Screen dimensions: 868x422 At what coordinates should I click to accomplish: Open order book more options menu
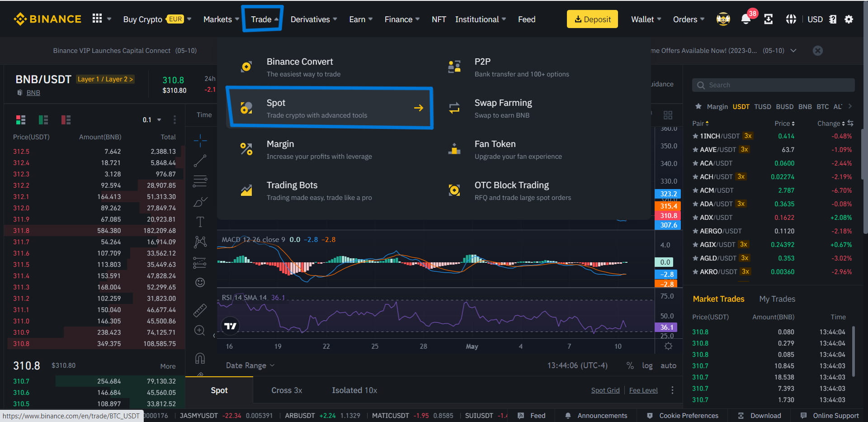coord(175,120)
